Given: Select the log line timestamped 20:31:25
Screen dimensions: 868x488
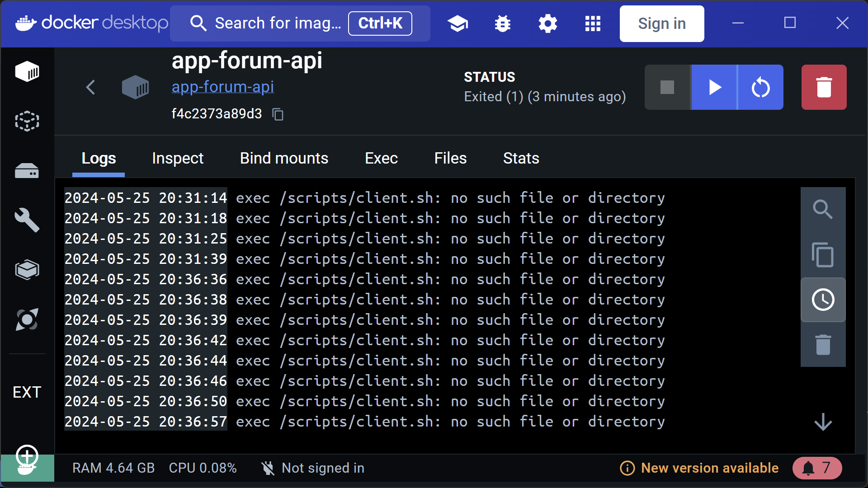Looking at the screenshot, I should [x=364, y=239].
